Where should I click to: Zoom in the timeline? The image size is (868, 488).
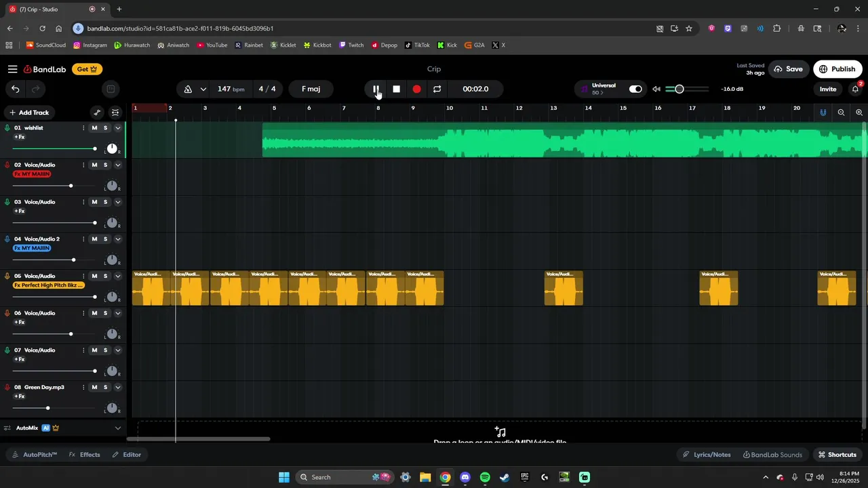click(859, 113)
